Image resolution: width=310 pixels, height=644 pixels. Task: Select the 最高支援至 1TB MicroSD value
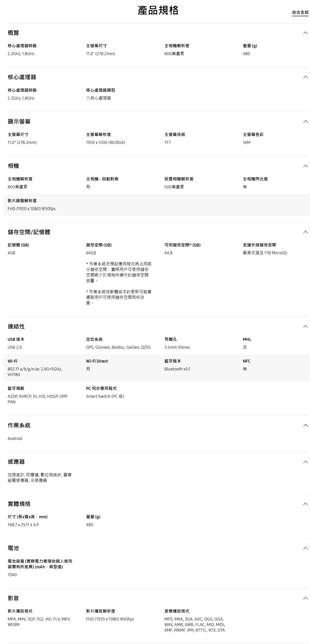pos(265,253)
